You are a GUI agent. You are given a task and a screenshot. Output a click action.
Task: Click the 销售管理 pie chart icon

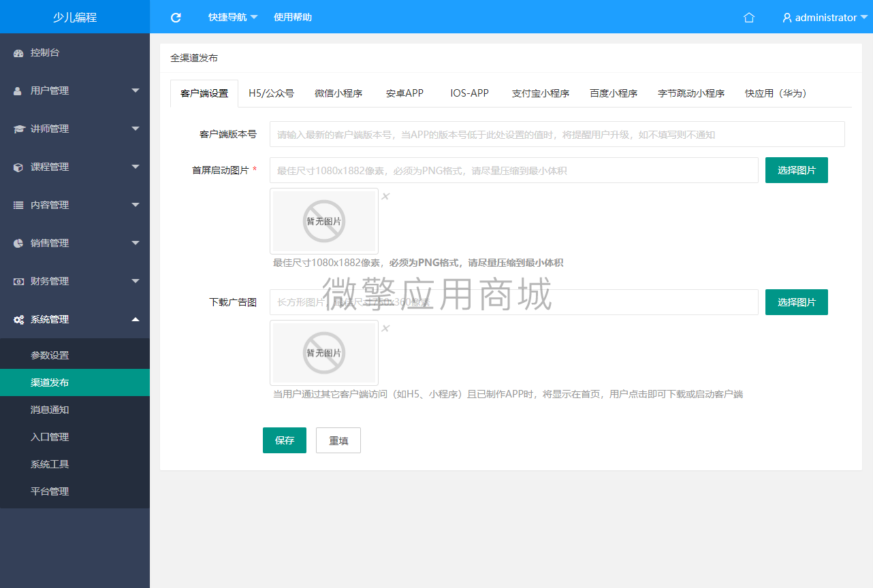click(18, 243)
